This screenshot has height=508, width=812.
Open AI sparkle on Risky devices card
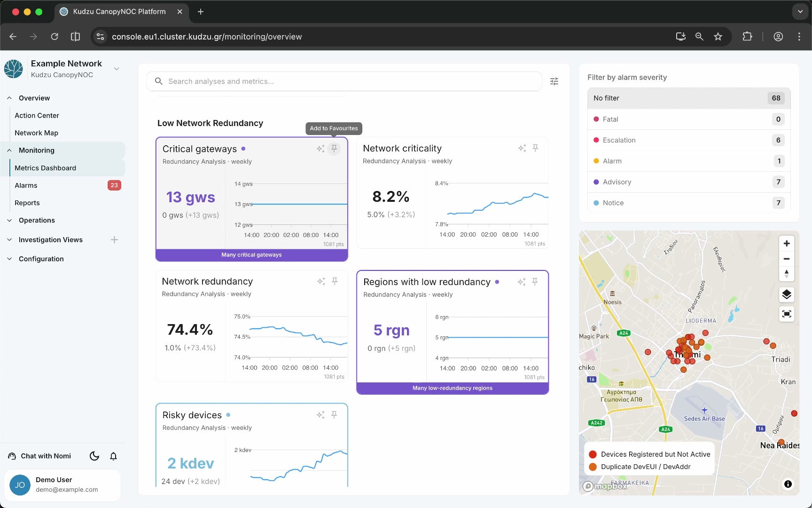(320, 415)
